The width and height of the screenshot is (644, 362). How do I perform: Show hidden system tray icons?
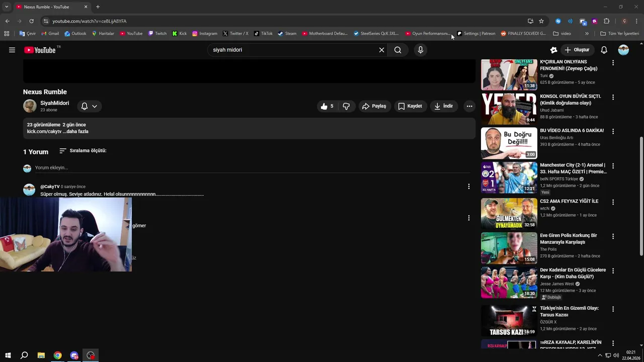(x=600, y=355)
